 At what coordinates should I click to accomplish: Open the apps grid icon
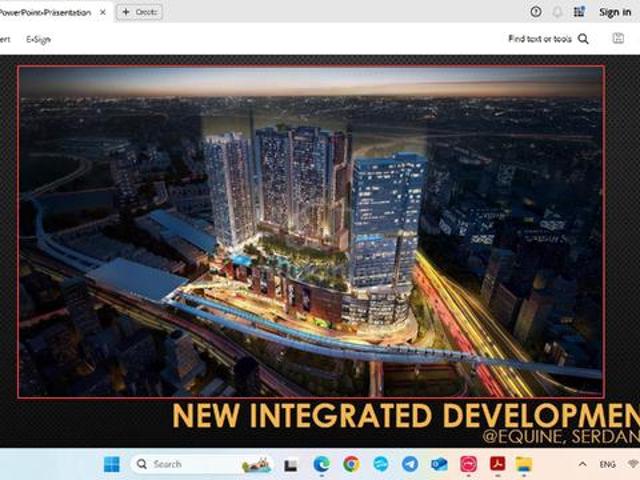tap(580, 12)
